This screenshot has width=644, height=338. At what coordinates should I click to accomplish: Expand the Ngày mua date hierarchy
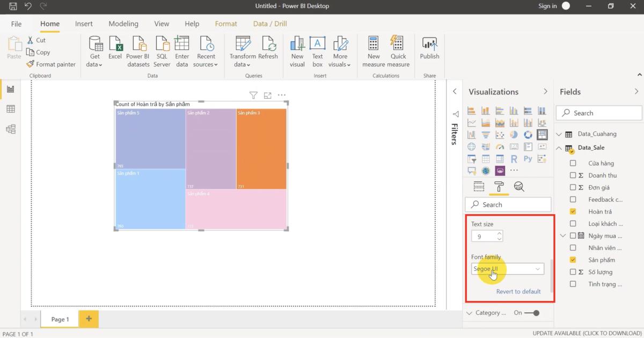coord(563,235)
